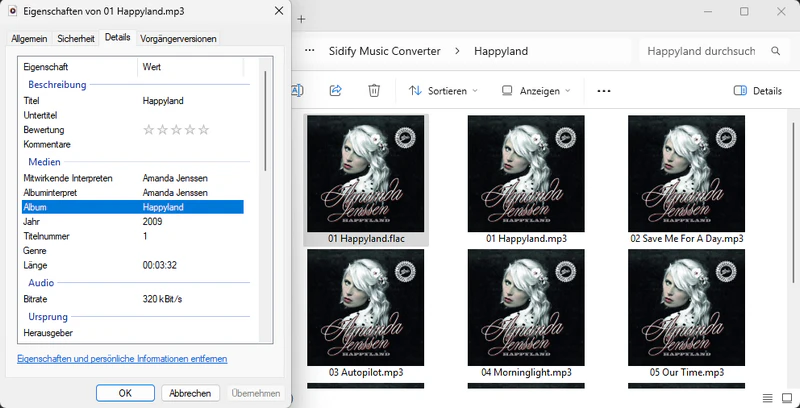Confirm with the OK button
The image size is (800, 408).
pyautogui.click(x=125, y=393)
